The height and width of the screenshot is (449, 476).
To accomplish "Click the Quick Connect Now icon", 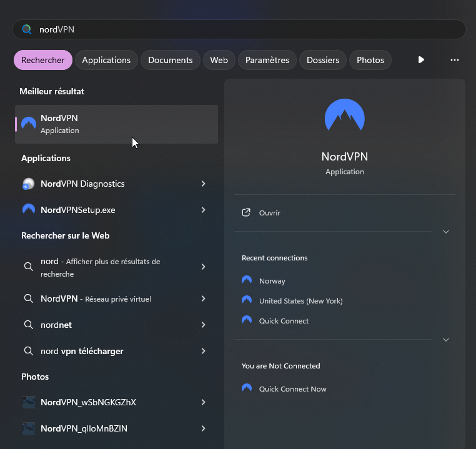I will click(x=247, y=388).
